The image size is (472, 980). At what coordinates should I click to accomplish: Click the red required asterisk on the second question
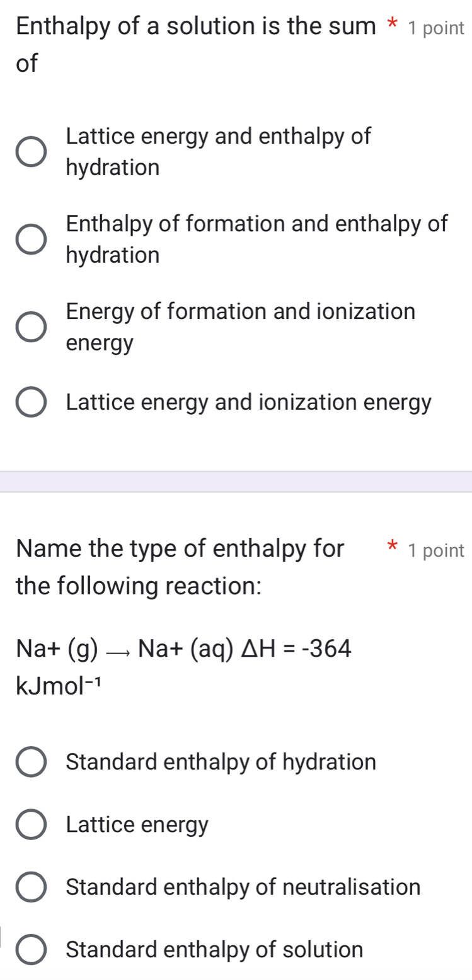[x=392, y=548]
